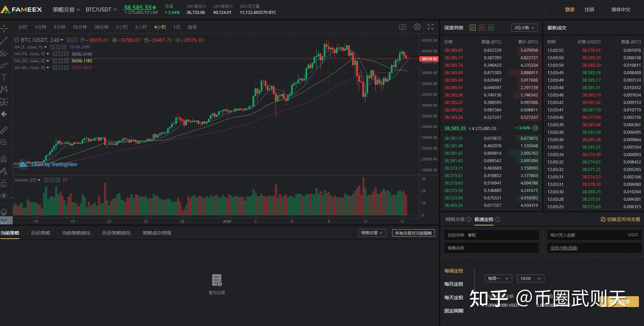This screenshot has height=326, width=644.
Task: Click the FAMEEX logo
Action: (21, 9)
